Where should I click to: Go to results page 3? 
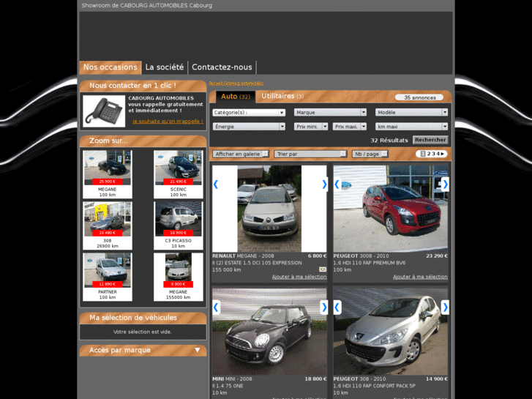click(433, 154)
